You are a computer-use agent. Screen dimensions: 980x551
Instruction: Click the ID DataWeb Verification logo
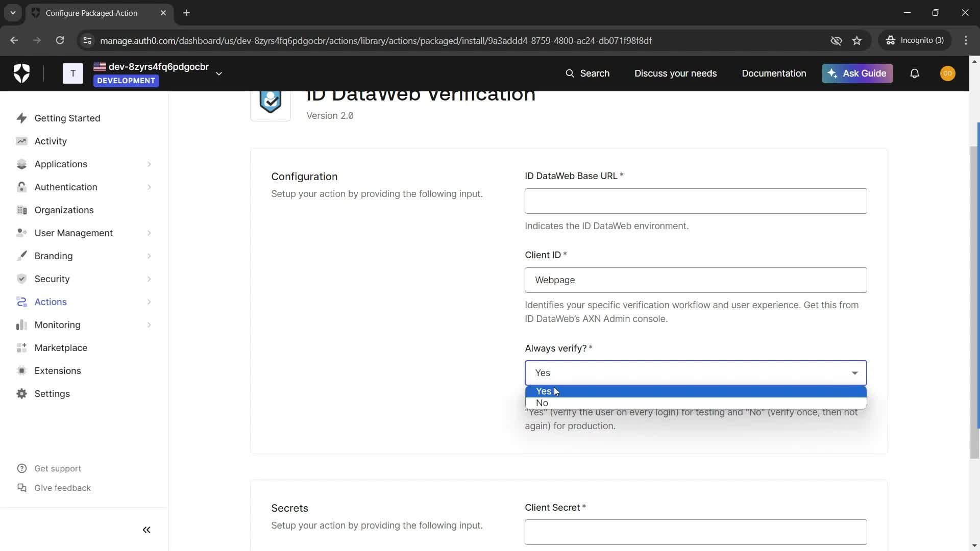pyautogui.click(x=271, y=104)
